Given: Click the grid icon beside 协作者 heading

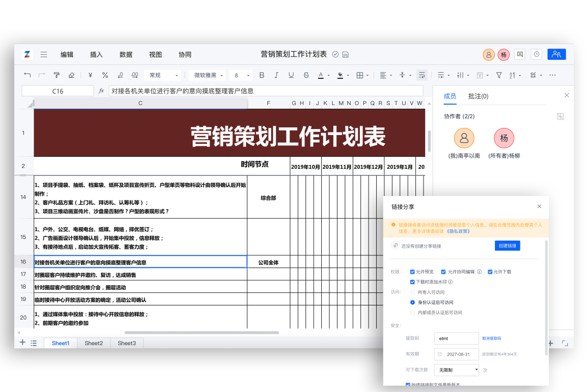Looking at the screenshot, I should (x=560, y=117).
